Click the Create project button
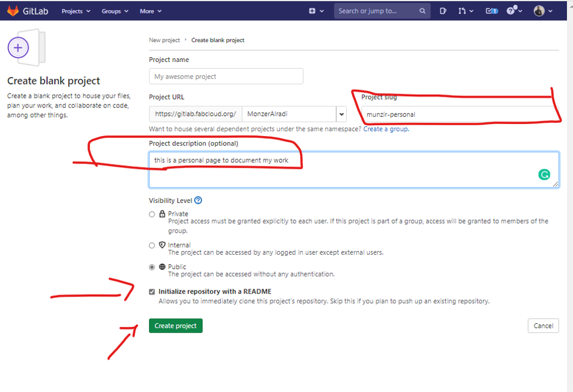Viewport: 573px width, 392px height. pos(175,326)
